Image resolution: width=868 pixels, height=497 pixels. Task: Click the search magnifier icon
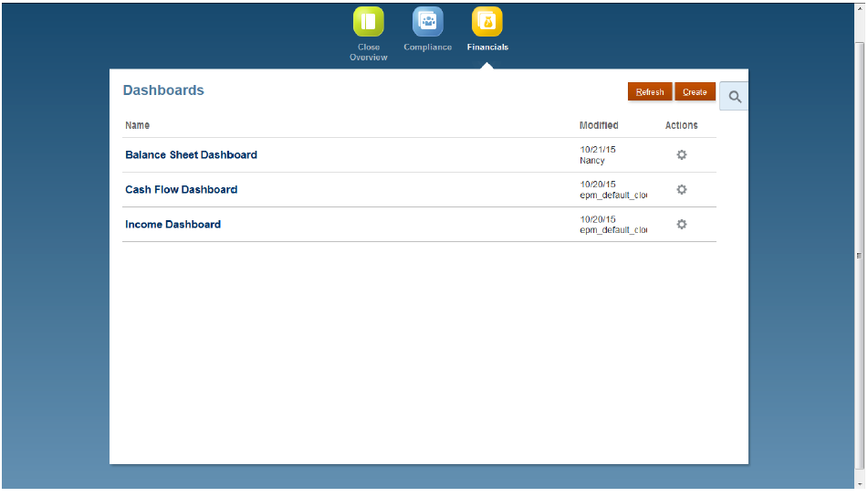click(x=735, y=97)
